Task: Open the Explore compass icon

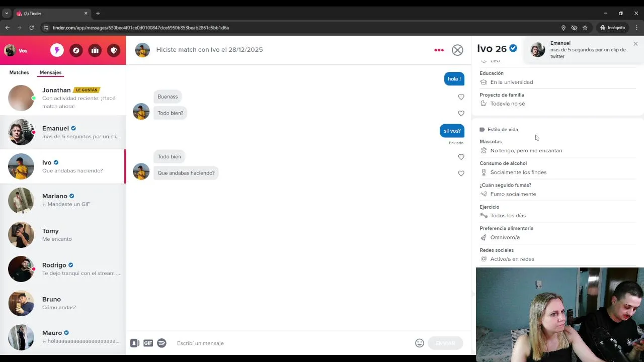Action: [76, 50]
